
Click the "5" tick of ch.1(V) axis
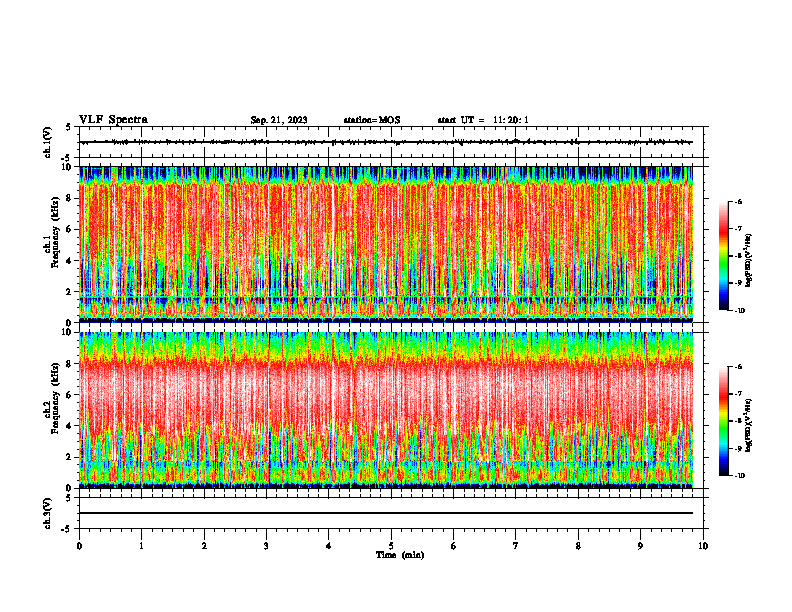(x=69, y=127)
